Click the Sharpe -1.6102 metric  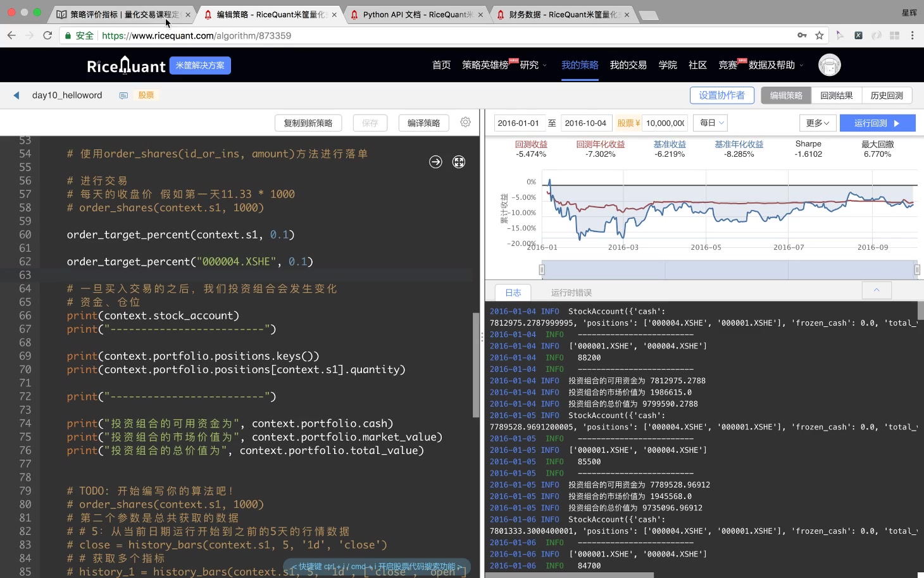(x=808, y=149)
